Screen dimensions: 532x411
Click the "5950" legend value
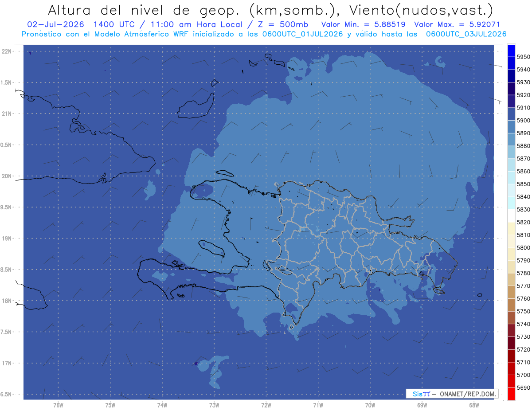click(523, 57)
